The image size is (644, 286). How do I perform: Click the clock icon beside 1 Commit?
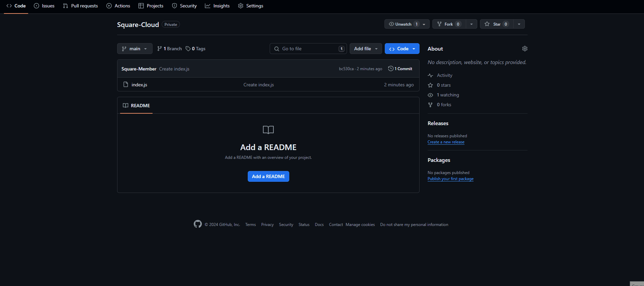391,68
